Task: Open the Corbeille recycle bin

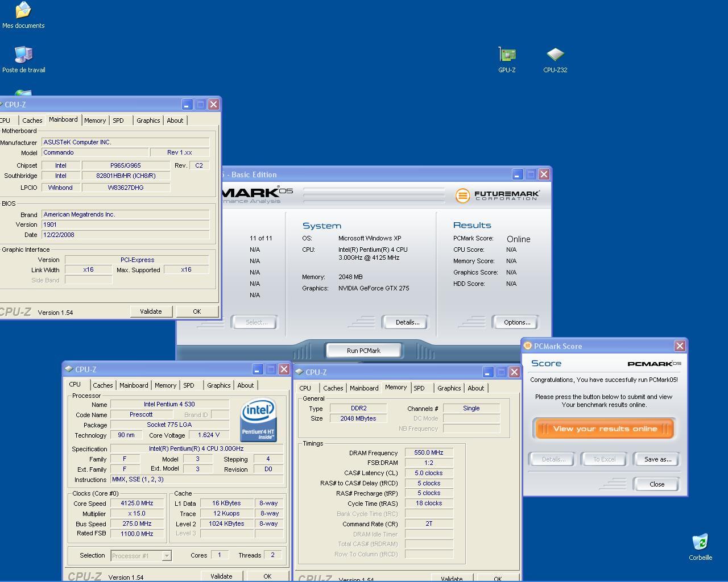Action: (700, 547)
